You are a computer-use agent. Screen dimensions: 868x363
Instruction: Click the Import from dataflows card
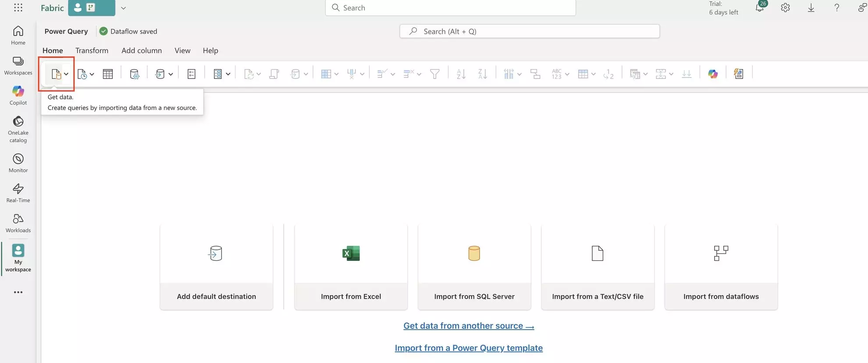pos(721,267)
